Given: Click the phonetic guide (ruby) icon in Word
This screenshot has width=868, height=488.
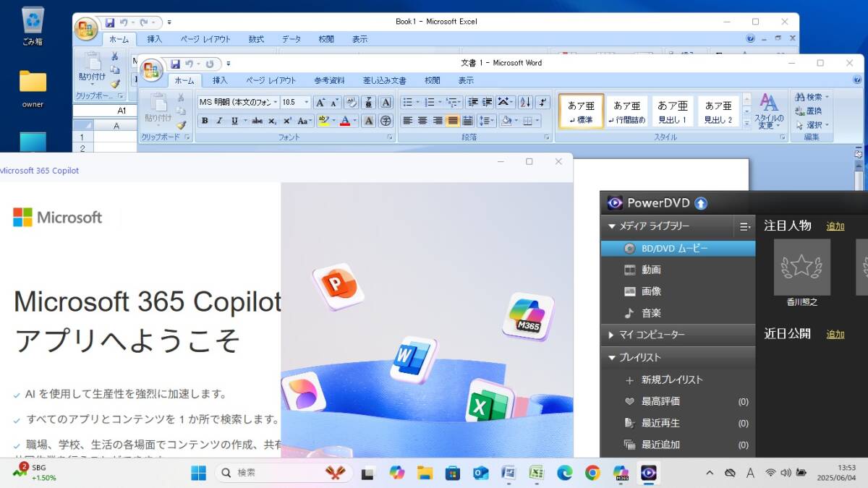Looking at the screenshot, I should click(368, 103).
